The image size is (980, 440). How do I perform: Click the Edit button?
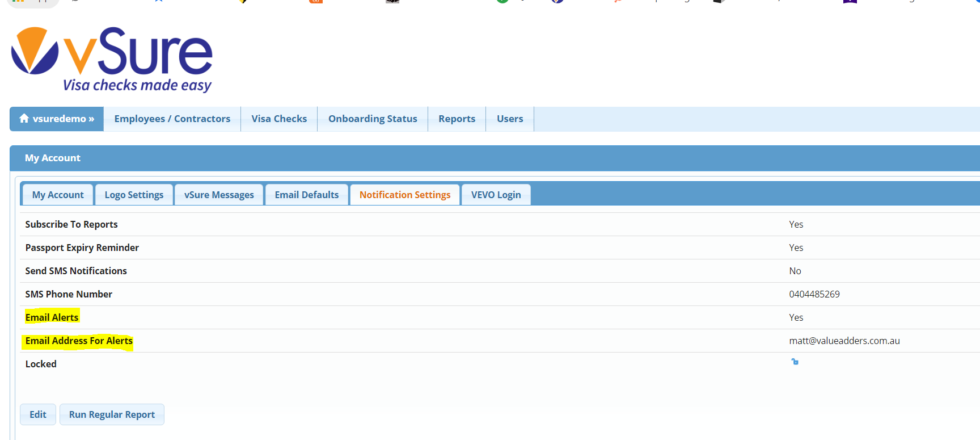pos(38,414)
